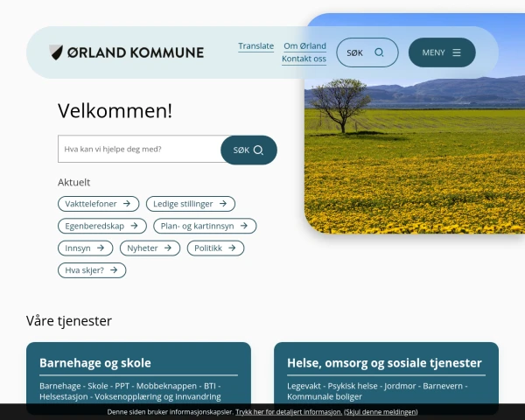Open the MENY menu button
The image size is (525, 420).
[x=442, y=52]
